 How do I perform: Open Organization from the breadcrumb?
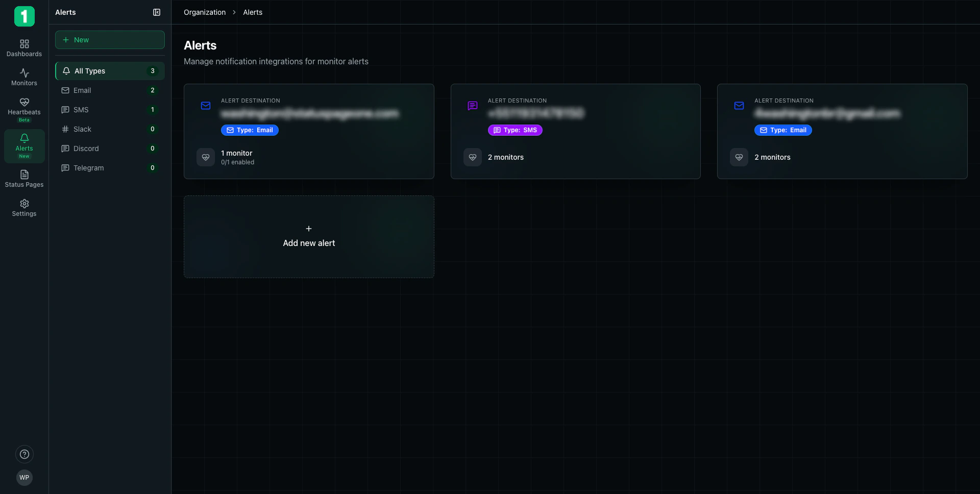(x=204, y=12)
